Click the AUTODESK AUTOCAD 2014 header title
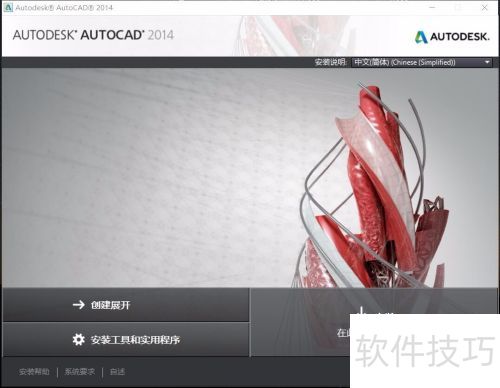 [x=93, y=35]
